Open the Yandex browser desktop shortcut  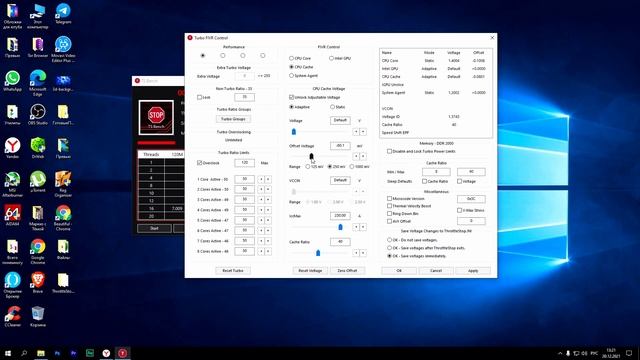(13, 148)
